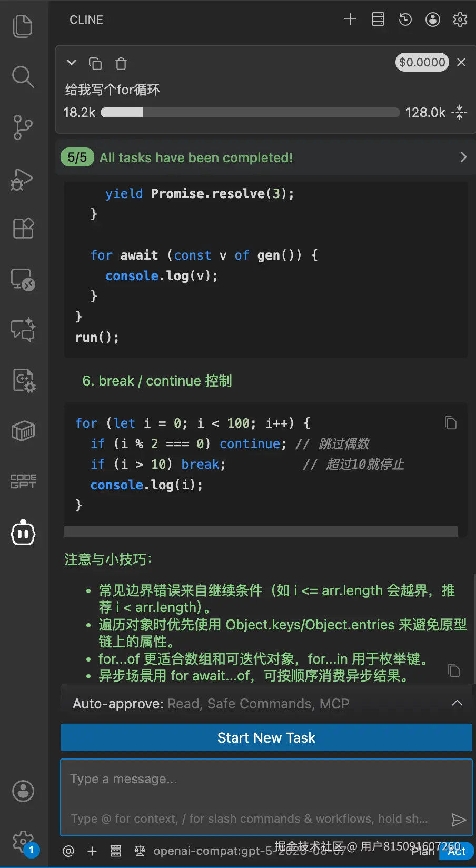Expand the Auto-approve settings
Viewport: 476px width, 868px height.
(x=457, y=703)
